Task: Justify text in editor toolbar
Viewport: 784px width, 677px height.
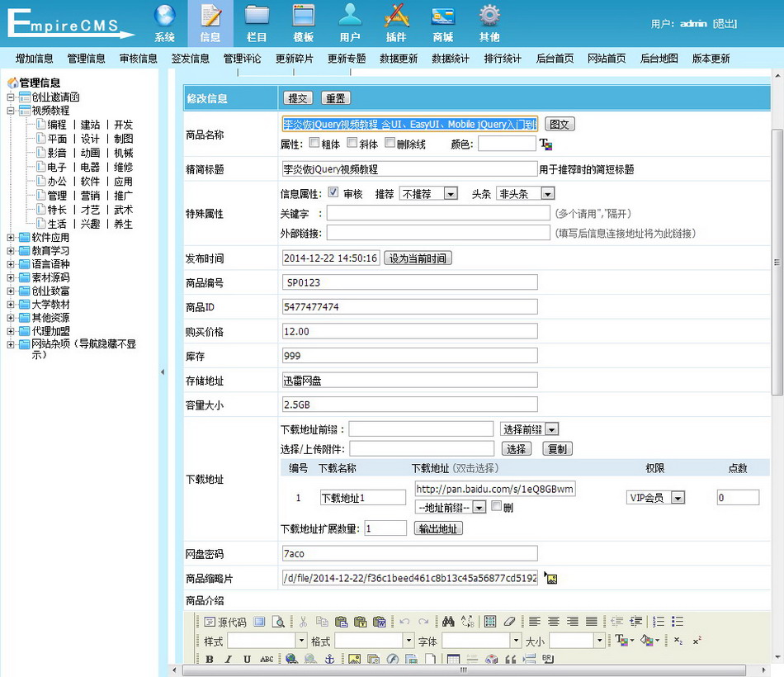Action: (592, 622)
